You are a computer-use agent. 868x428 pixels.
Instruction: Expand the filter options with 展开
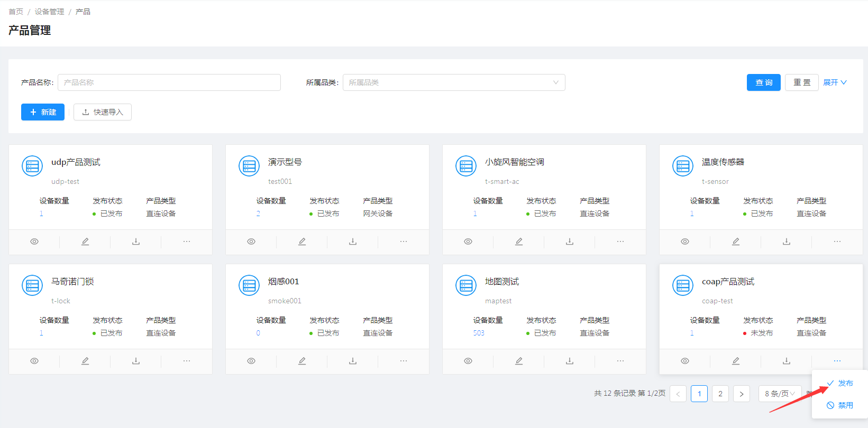835,82
